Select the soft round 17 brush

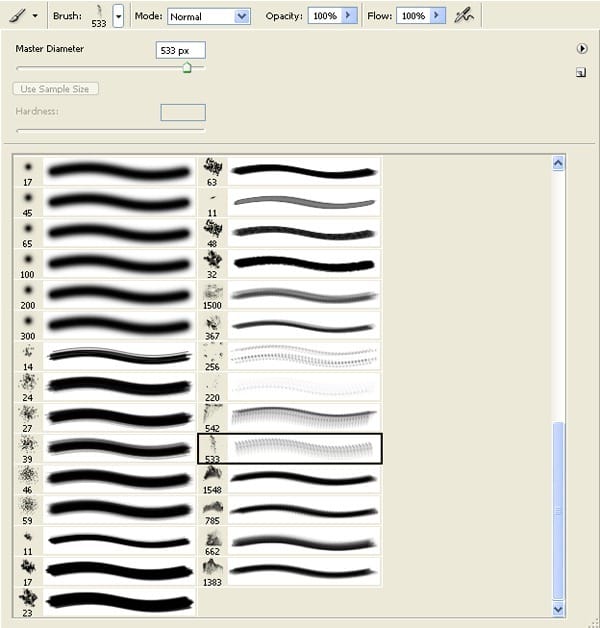105,172
